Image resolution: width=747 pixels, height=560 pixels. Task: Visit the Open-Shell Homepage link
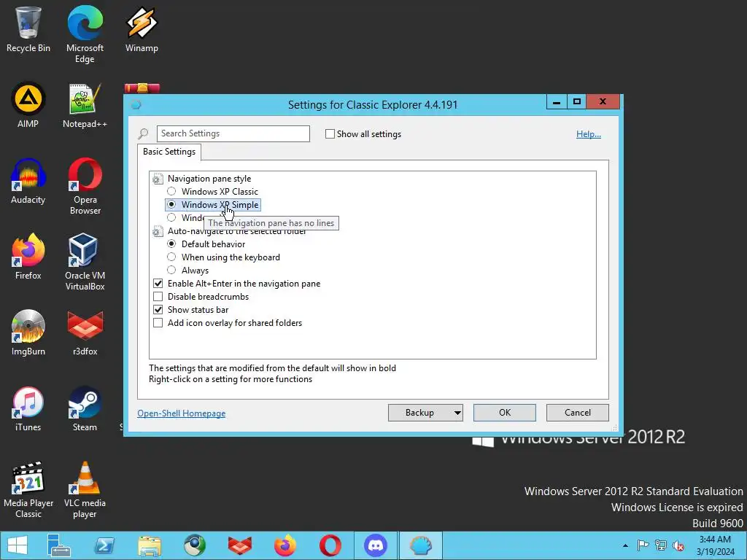[182, 413]
